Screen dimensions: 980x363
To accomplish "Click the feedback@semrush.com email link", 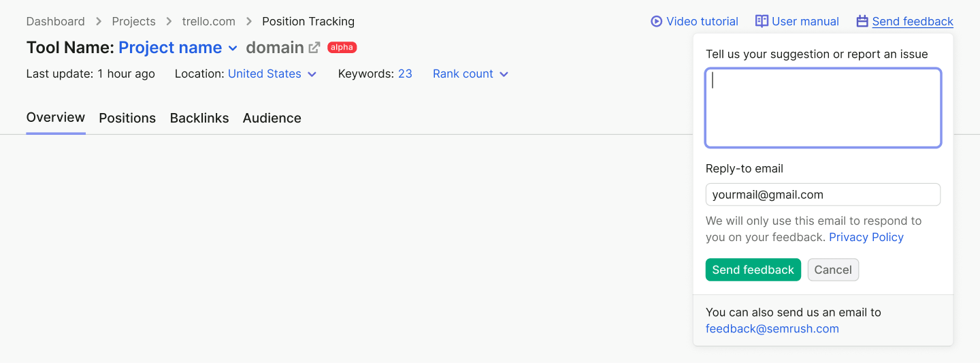I will [772, 329].
